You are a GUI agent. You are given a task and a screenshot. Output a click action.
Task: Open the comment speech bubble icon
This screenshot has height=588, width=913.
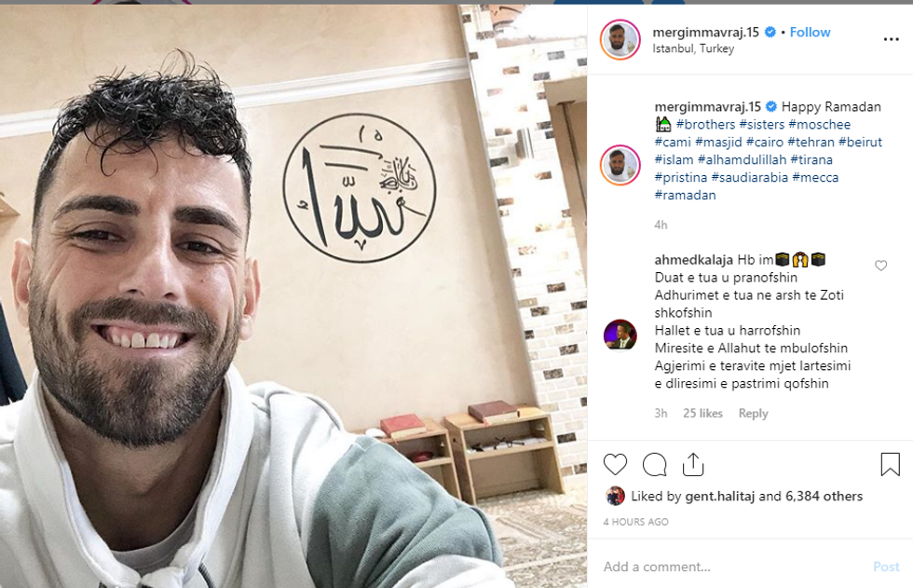654,465
